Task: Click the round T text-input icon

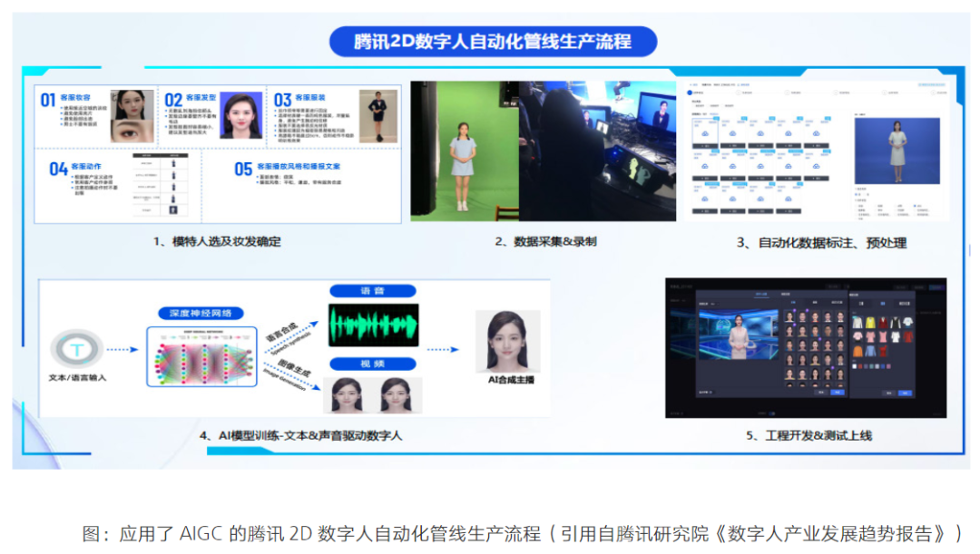Action: point(77,348)
